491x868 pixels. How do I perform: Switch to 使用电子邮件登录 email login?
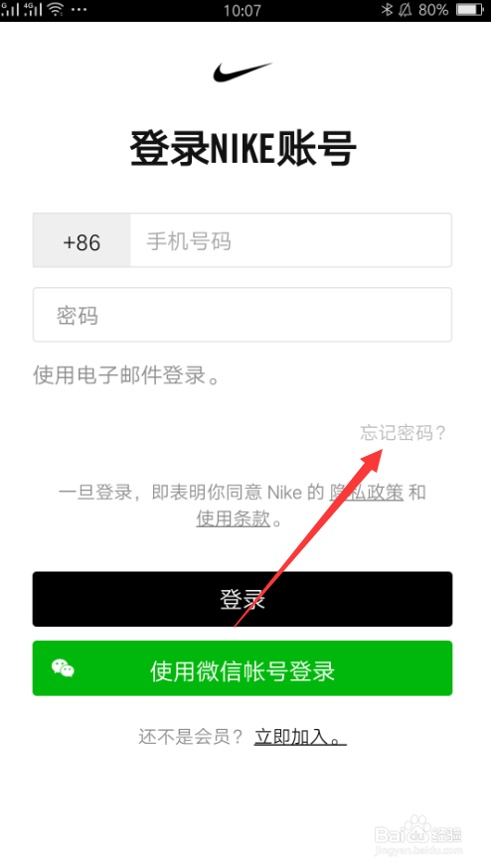[126, 375]
